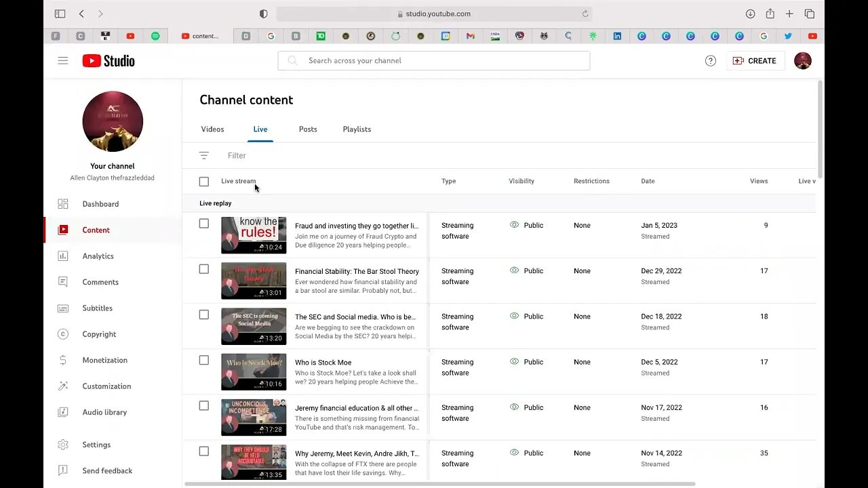Open the Playlists tab
Viewport: 868px width, 488px height.
pyautogui.click(x=357, y=129)
